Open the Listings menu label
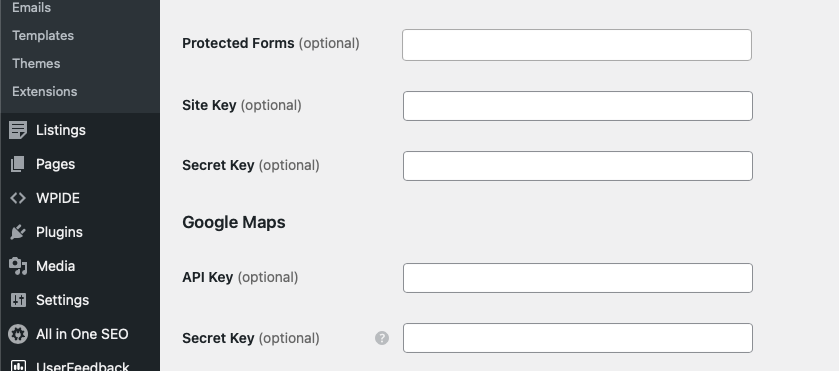839x371 pixels. pyautogui.click(x=60, y=130)
